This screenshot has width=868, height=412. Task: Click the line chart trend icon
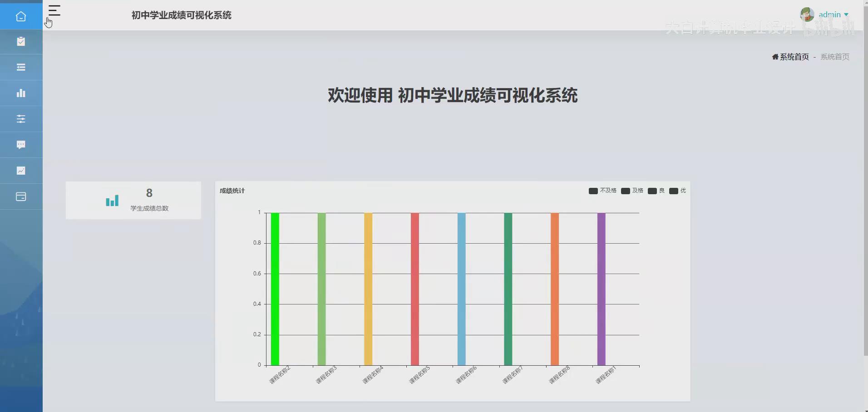tap(21, 171)
